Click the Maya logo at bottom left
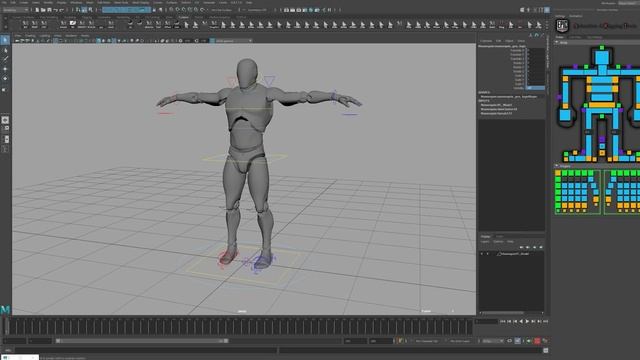 pos(5,310)
